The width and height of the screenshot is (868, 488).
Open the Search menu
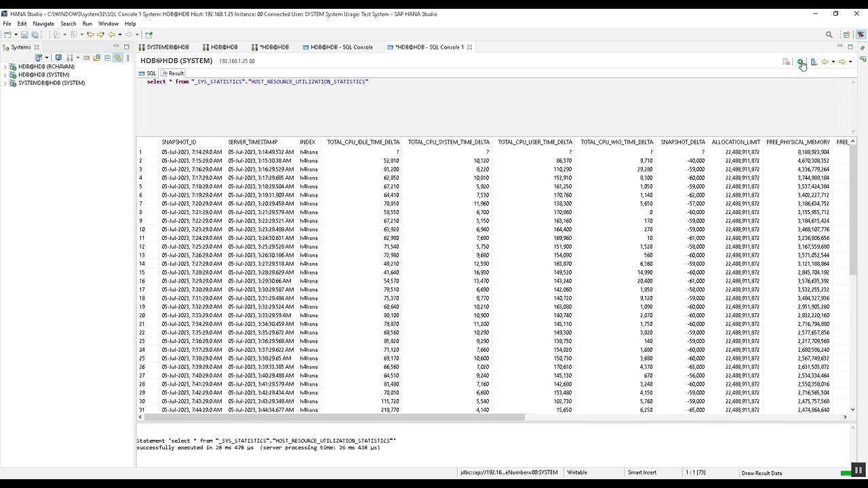click(68, 24)
